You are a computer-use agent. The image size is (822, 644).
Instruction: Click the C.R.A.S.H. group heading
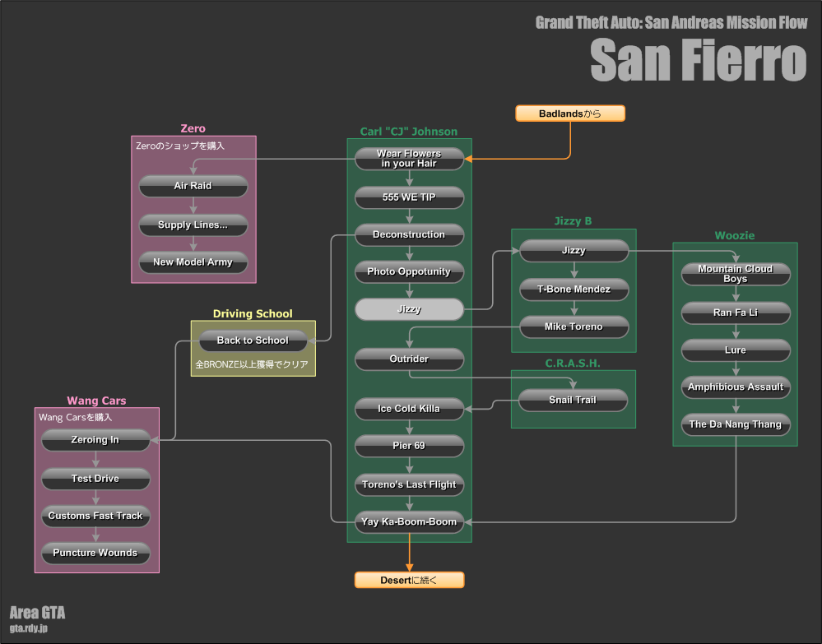573,364
